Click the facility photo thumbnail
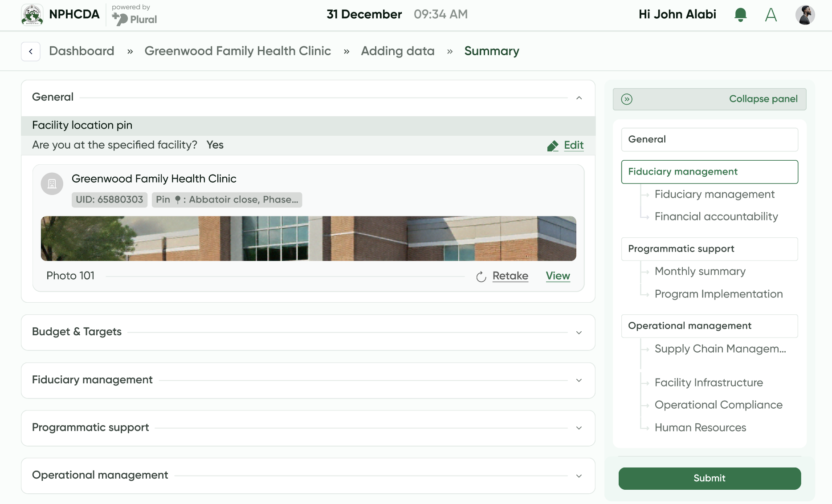Image resolution: width=832 pixels, height=504 pixels. pos(308,239)
